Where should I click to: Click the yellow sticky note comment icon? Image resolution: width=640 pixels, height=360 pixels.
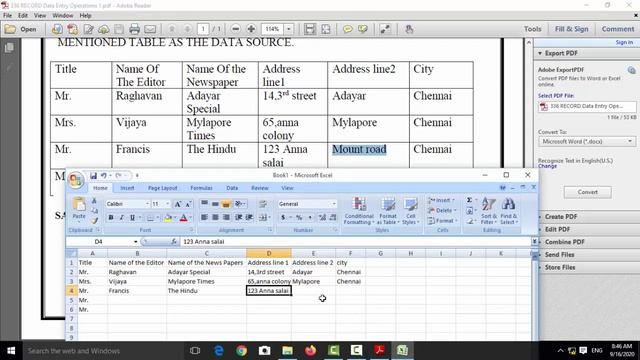click(x=347, y=29)
